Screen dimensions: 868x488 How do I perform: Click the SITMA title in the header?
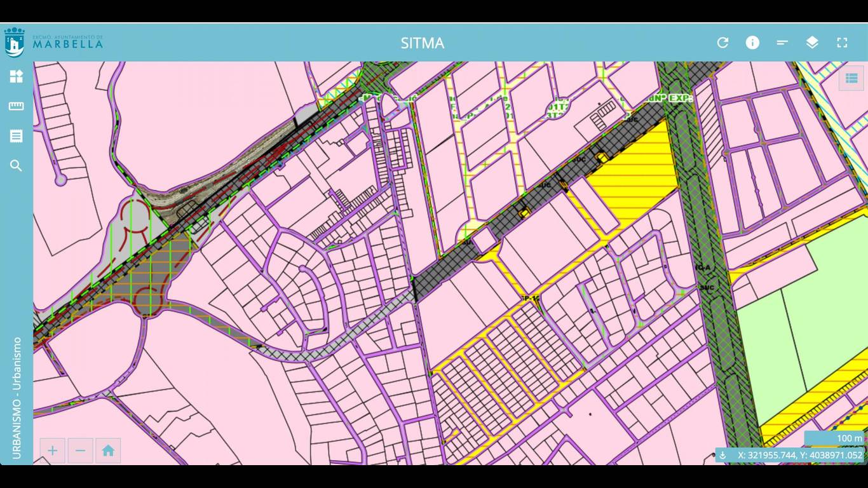(422, 43)
